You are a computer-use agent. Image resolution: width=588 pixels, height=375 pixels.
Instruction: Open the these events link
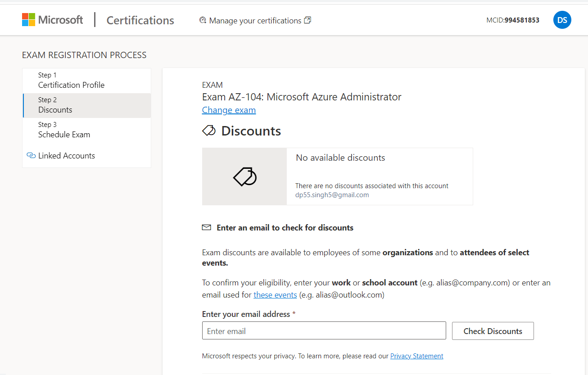click(275, 295)
